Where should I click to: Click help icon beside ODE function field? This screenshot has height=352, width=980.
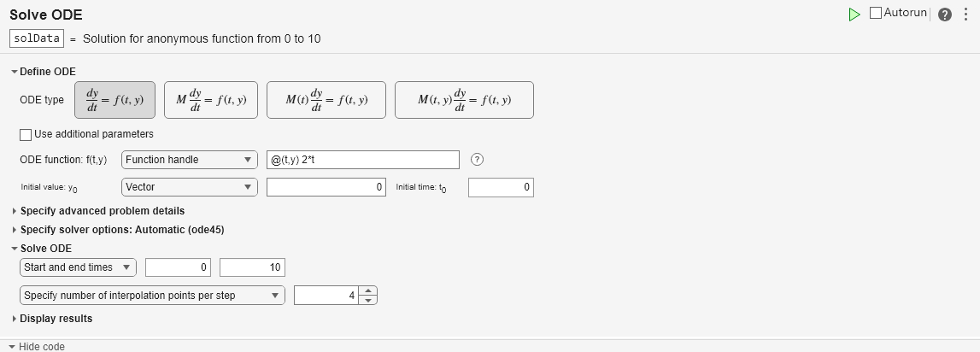(x=478, y=160)
